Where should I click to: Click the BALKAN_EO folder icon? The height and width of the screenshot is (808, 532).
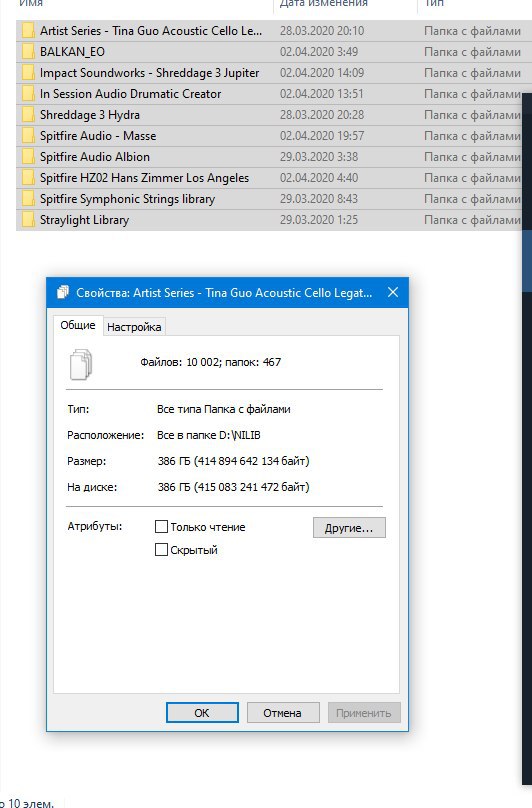pos(28,52)
